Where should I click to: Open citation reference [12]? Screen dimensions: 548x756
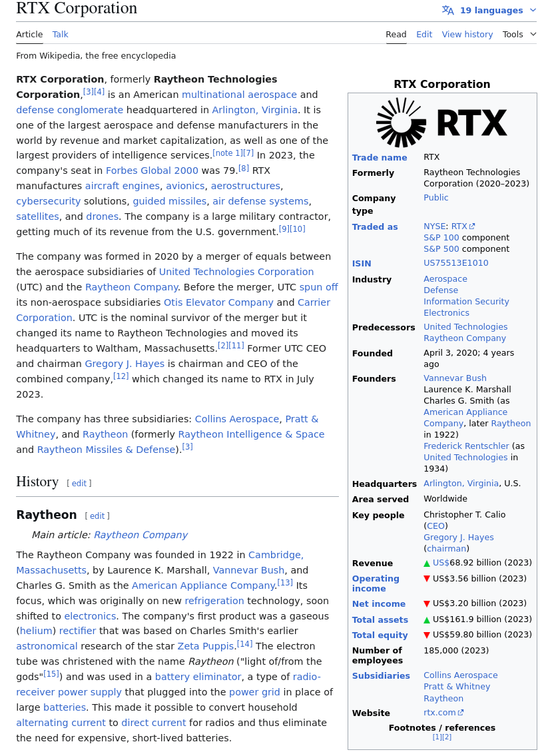[x=121, y=376]
